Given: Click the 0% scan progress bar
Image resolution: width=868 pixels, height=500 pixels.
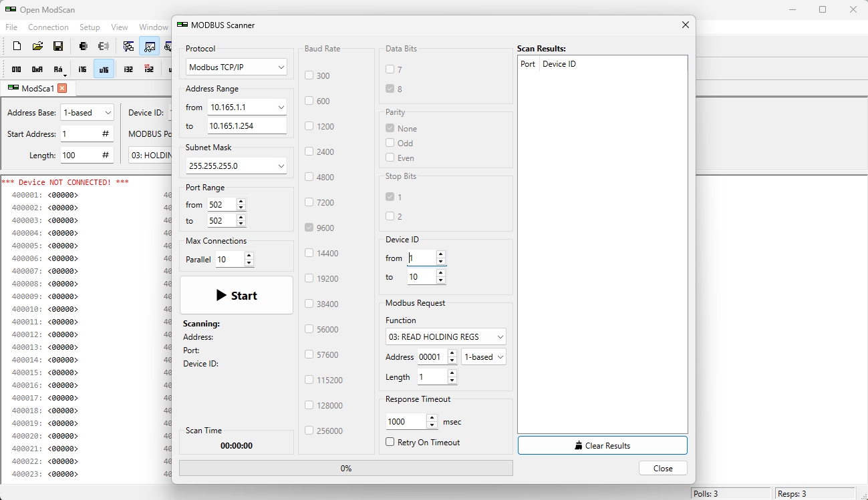Looking at the screenshot, I should [x=346, y=468].
